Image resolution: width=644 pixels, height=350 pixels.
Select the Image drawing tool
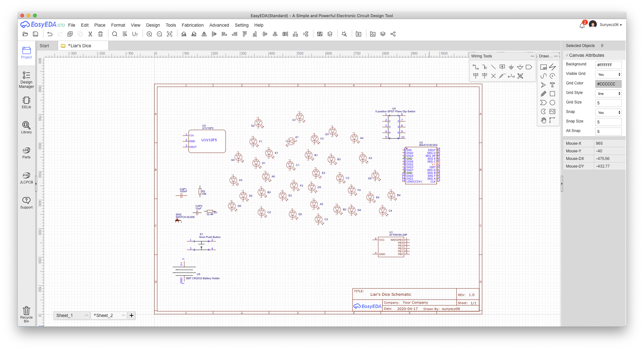pyautogui.click(x=552, y=111)
